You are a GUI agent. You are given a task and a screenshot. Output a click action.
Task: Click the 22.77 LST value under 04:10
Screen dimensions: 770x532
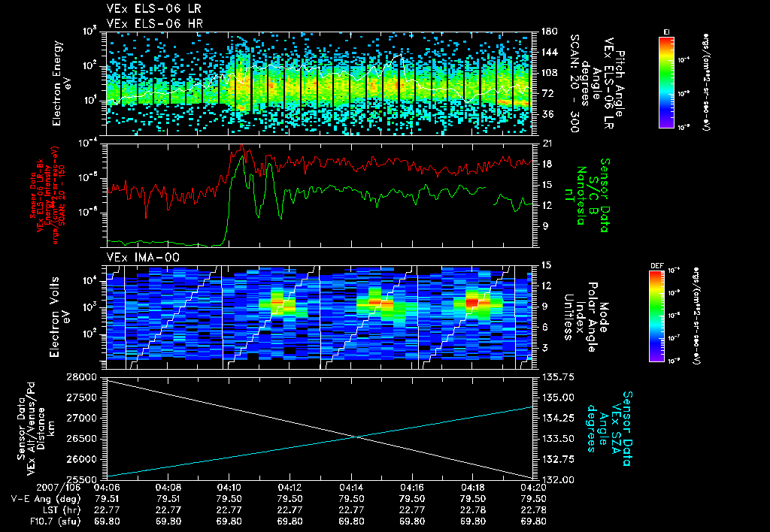[229, 510]
